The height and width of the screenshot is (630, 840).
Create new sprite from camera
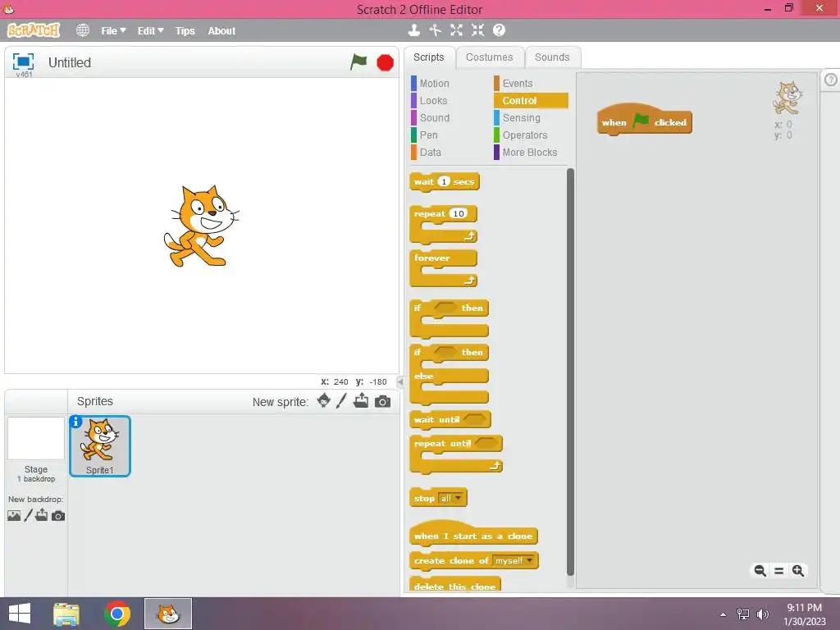coord(382,401)
